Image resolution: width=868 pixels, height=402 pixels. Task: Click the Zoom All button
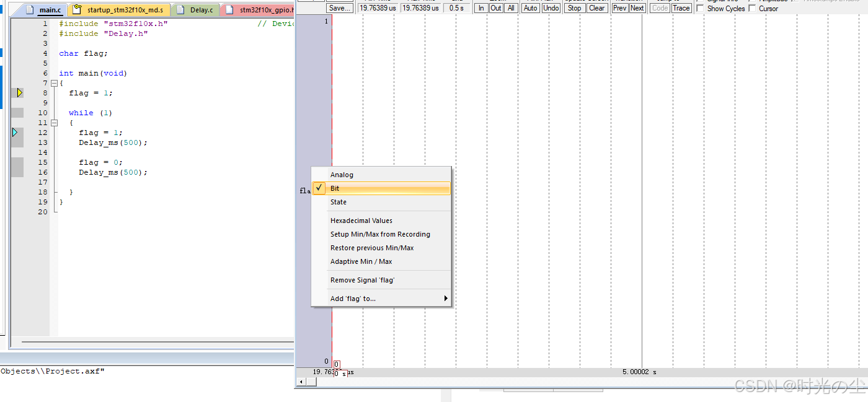(x=511, y=8)
